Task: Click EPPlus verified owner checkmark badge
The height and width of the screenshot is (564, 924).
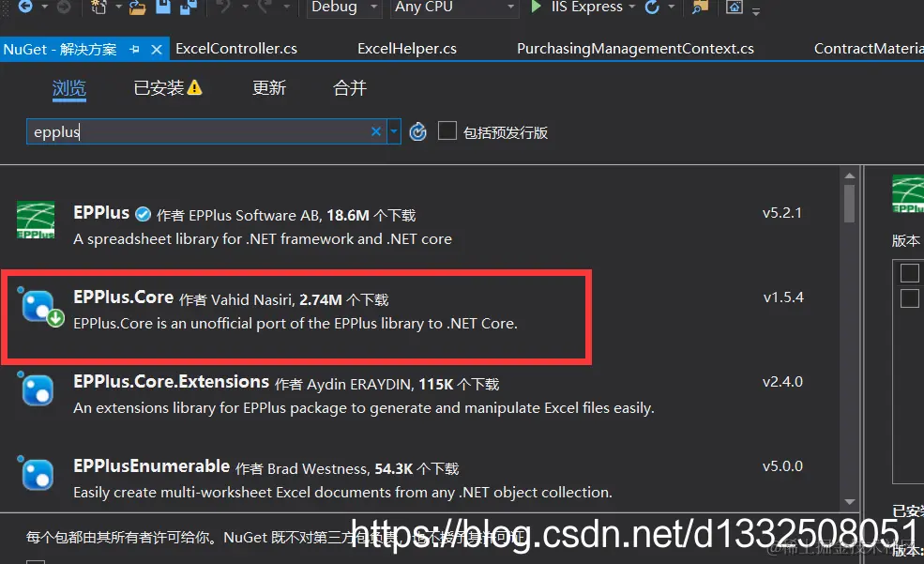Action: [x=143, y=214]
